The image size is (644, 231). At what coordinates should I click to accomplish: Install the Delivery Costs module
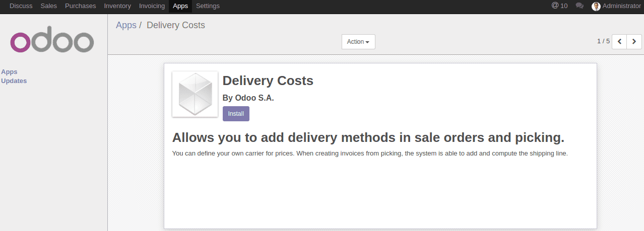[236, 114]
